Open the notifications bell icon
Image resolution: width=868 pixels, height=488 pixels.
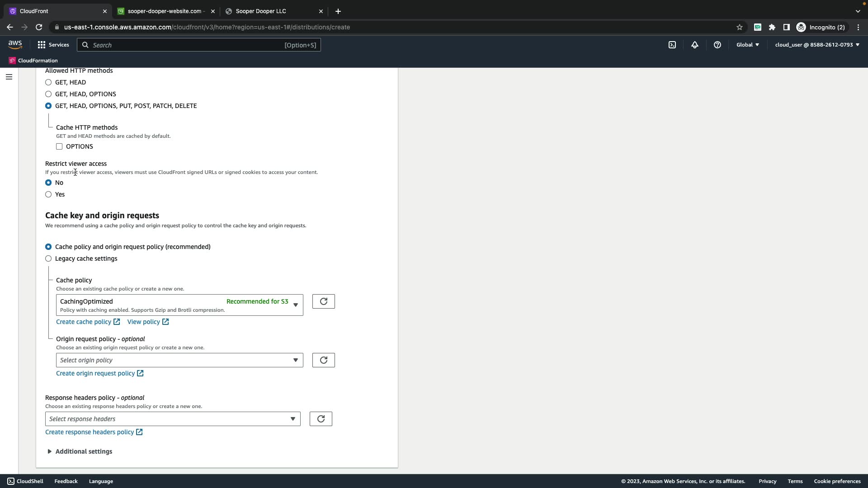coord(695,45)
